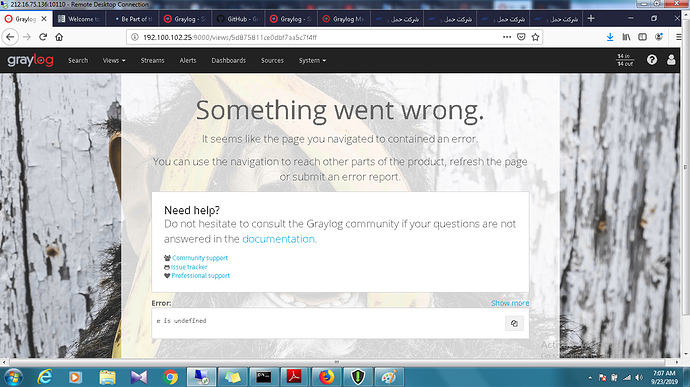Click the e is undefined error text
The image size is (690, 387).
pos(181,321)
